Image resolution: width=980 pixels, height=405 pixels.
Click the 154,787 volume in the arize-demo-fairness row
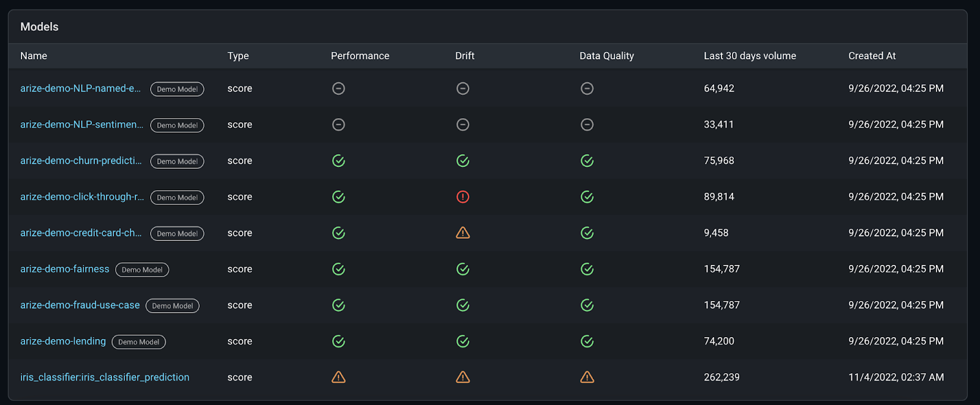722,269
